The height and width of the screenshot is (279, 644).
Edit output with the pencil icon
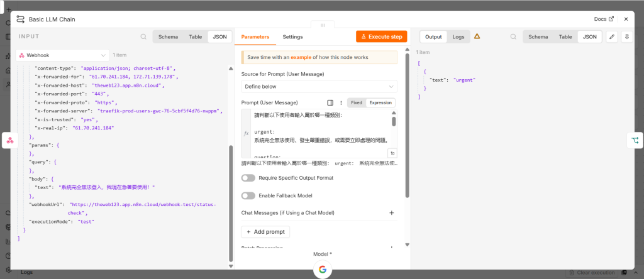612,36
